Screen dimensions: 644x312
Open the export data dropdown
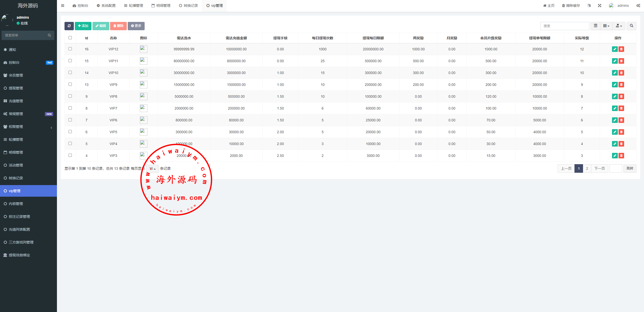(x=619, y=26)
